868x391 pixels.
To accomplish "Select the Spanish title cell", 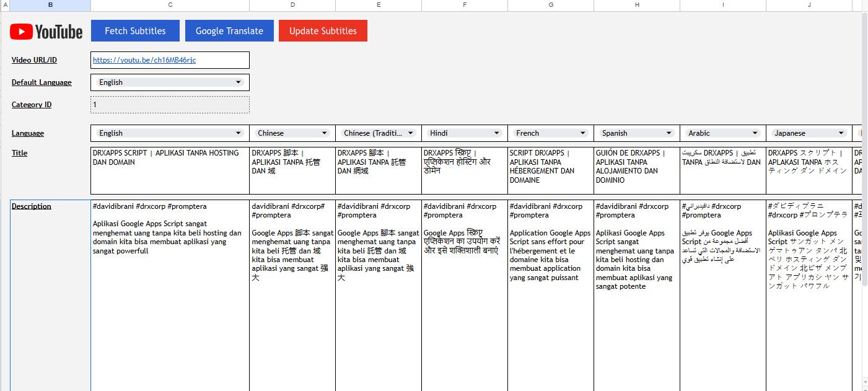I will coord(637,170).
